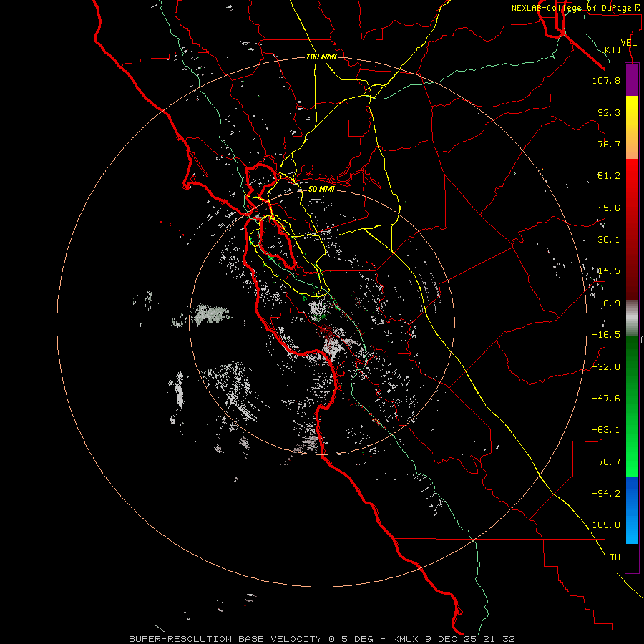
Task: Select the -78.7 legend value
Action: coord(606,462)
